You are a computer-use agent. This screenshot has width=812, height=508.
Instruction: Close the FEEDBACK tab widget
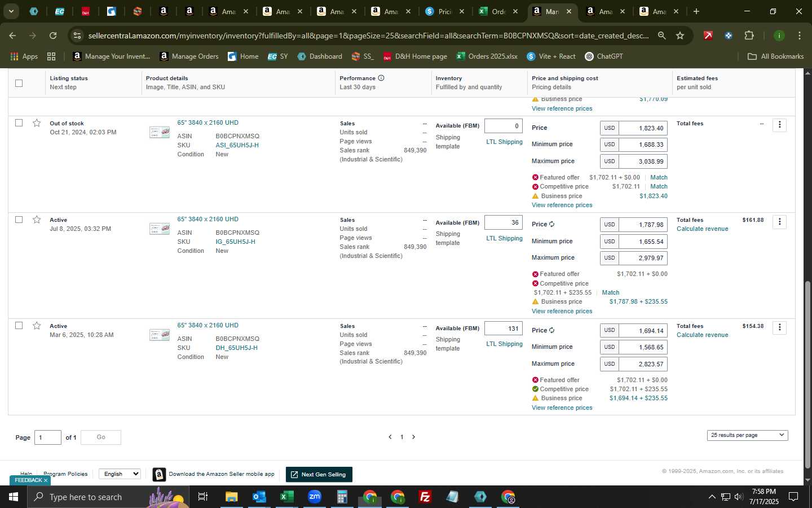tap(46, 480)
